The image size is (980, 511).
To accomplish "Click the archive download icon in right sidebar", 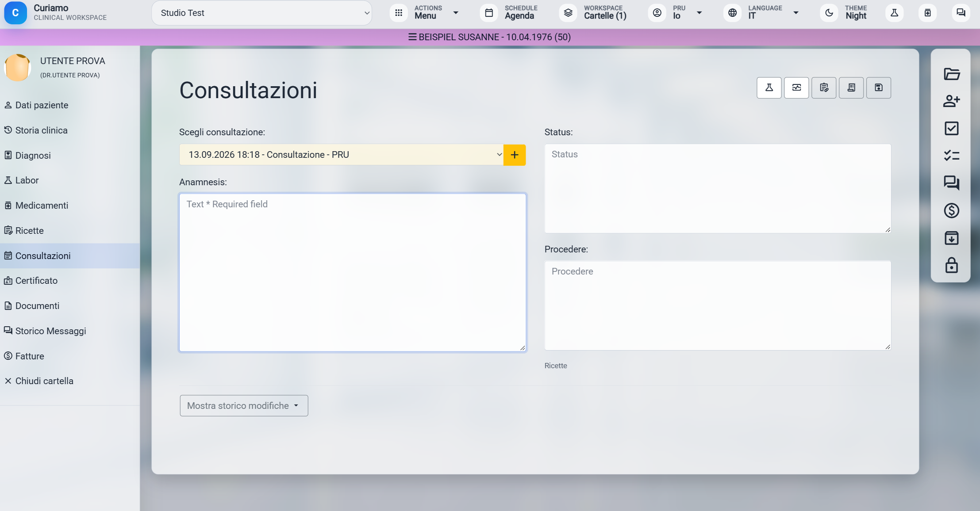I will (x=951, y=238).
